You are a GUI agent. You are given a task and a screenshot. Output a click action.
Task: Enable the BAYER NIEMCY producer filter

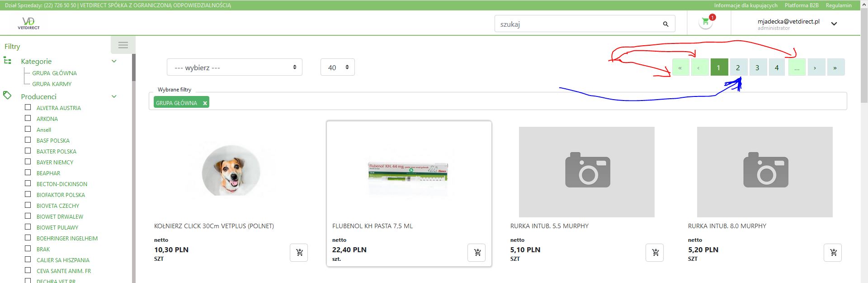pyautogui.click(x=28, y=162)
